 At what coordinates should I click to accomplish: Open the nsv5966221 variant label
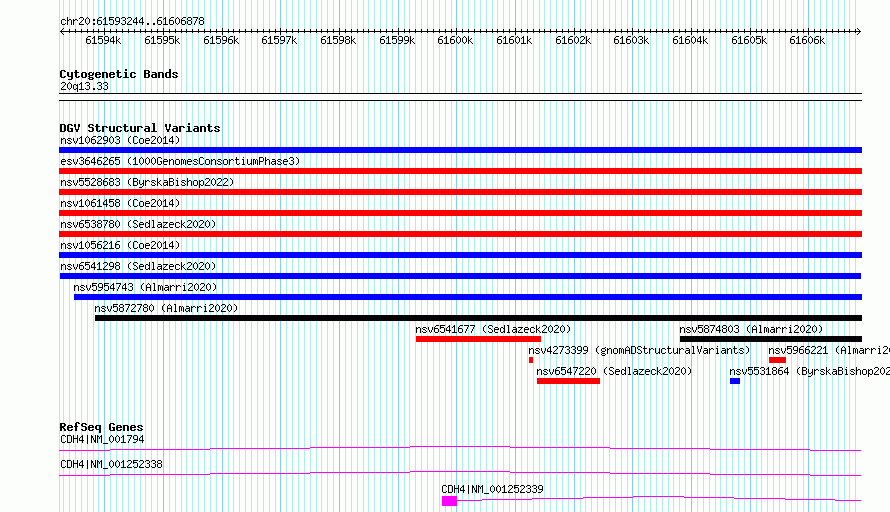829,350
